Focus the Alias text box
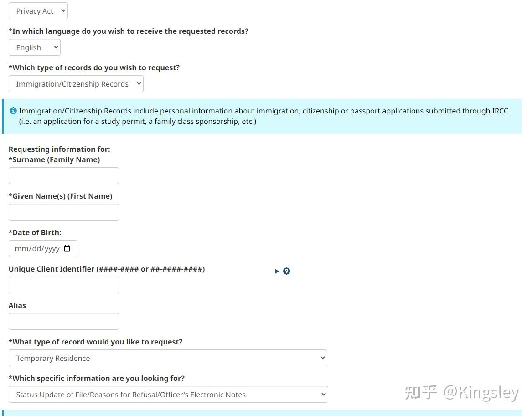 (x=64, y=322)
